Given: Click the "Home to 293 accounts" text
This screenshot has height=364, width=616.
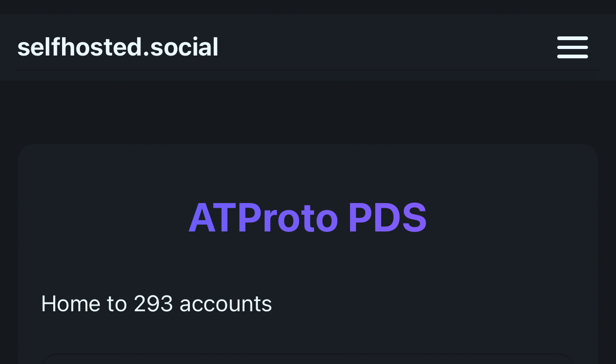Looking at the screenshot, I should 156,304.
